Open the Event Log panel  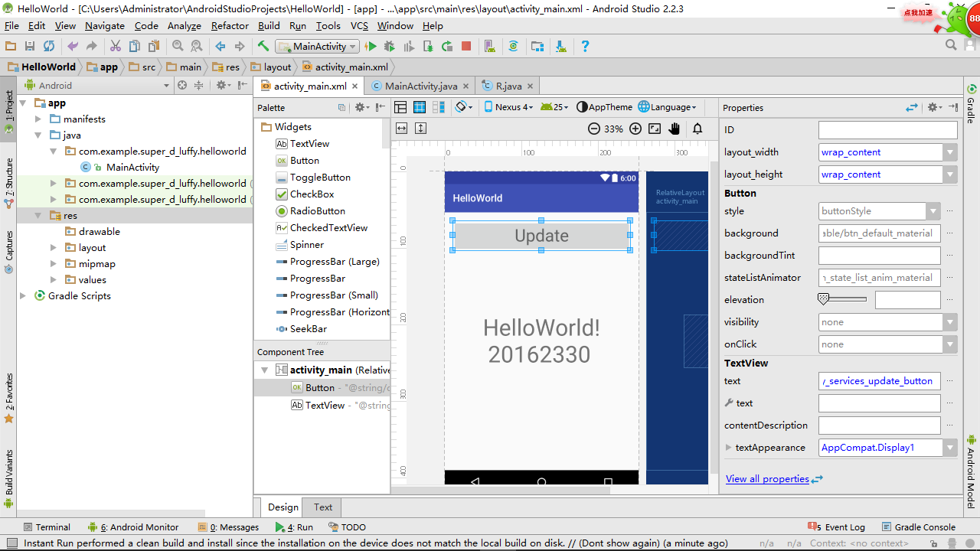(837, 527)
